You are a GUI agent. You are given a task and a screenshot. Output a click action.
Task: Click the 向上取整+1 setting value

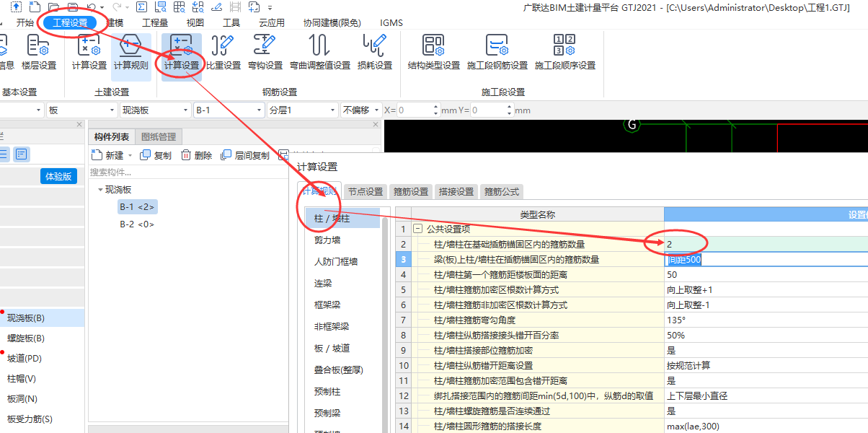[x=766, y=289]
